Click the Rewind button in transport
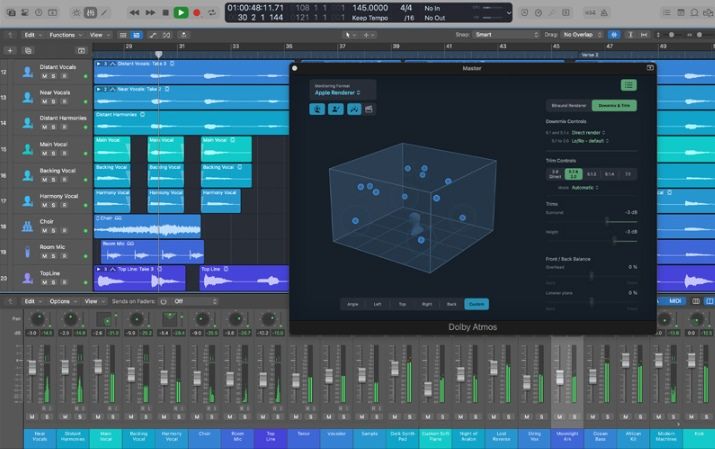 (x=135, y=12)
